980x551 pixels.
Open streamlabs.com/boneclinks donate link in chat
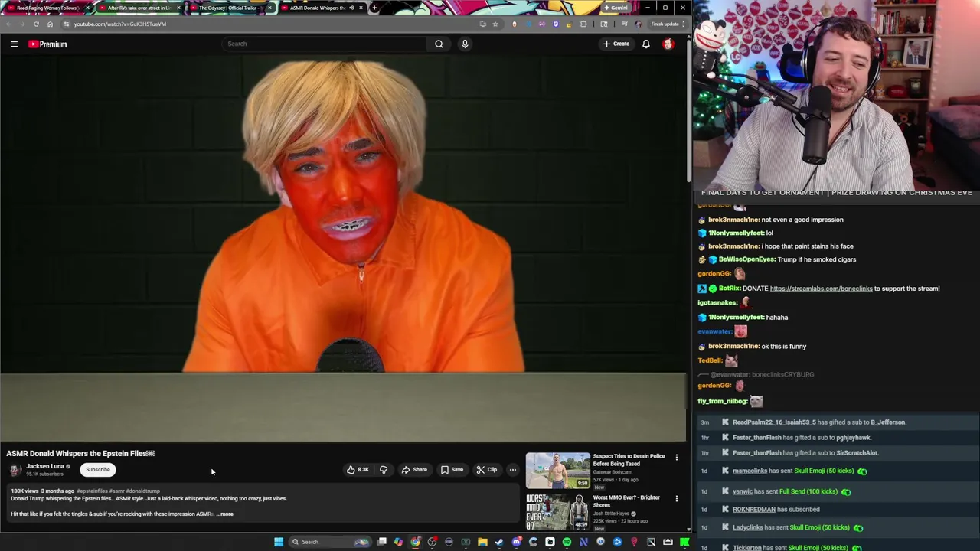tap(821, 289)
